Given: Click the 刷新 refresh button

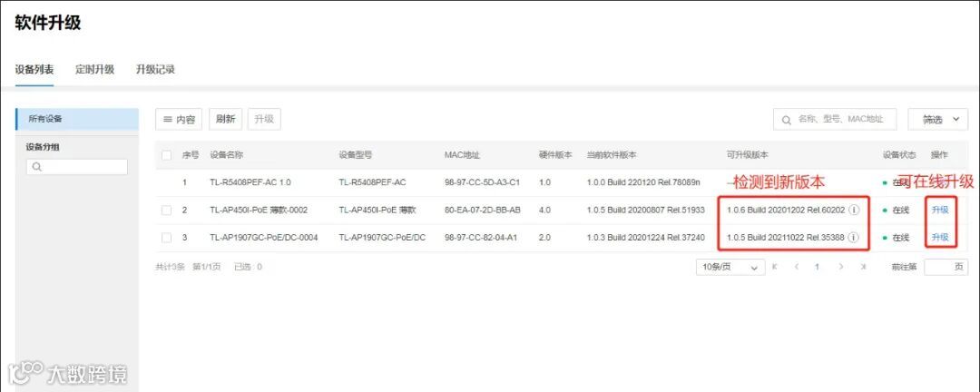Looking at the screenshot, I should (226, 120).
